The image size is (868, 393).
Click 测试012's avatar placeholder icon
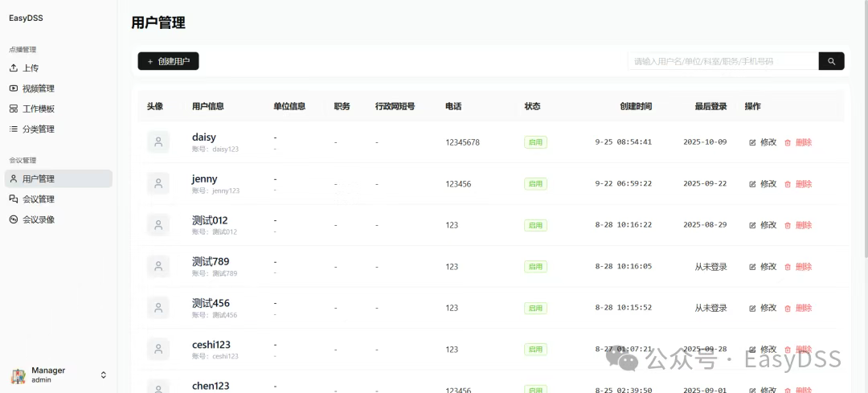pyautogui.click(x=158, y=225)
